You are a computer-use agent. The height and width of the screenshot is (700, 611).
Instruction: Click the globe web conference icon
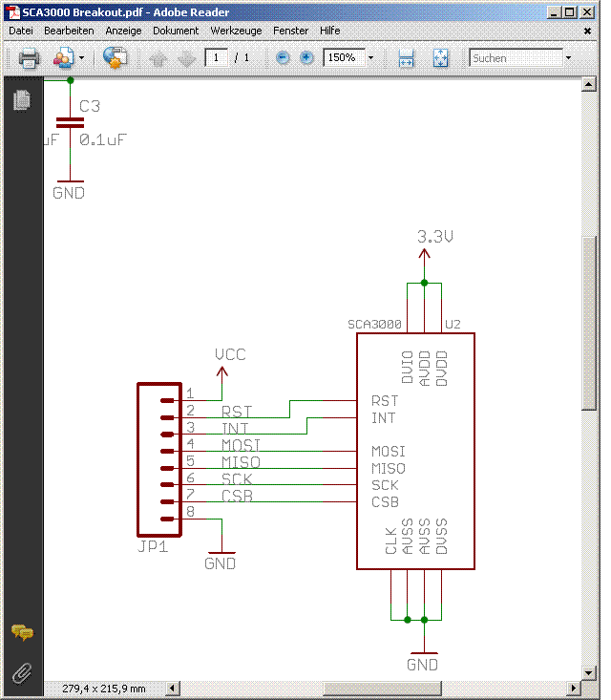coord(116,57)
